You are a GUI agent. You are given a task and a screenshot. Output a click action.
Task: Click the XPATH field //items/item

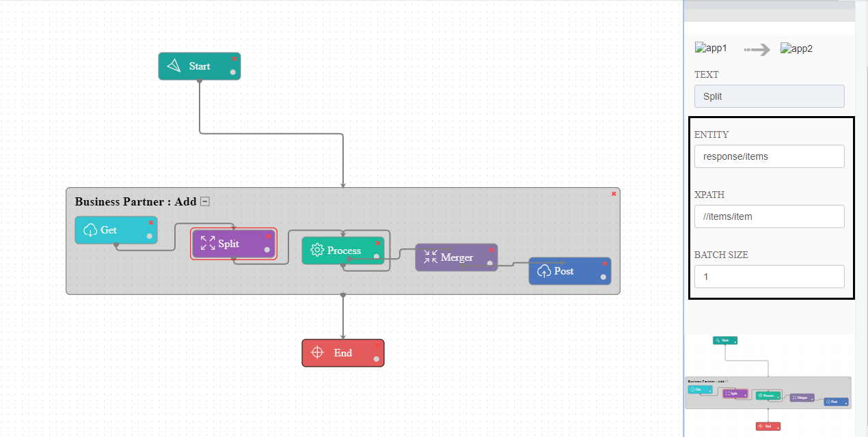[769, 216]
